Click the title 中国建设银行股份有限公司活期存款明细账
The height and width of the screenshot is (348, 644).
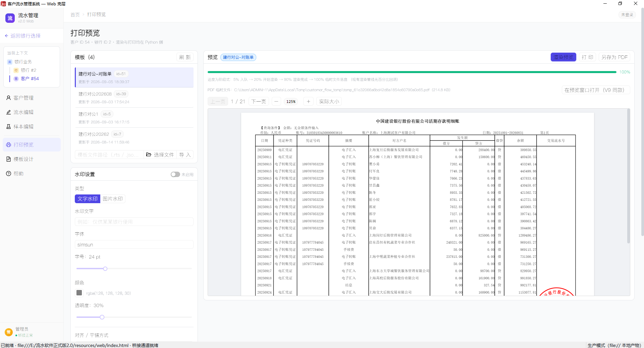click(x=418, y=121)
